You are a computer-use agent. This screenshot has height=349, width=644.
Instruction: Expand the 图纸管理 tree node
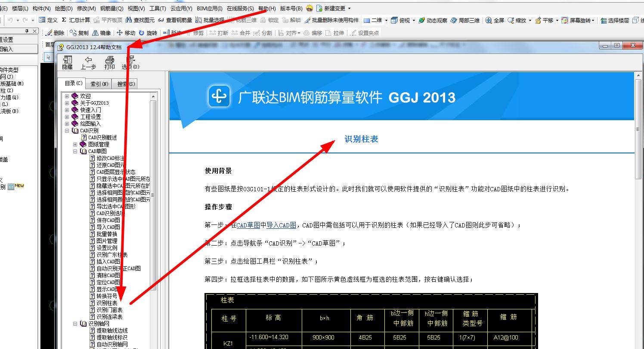[x=75, y=144]
